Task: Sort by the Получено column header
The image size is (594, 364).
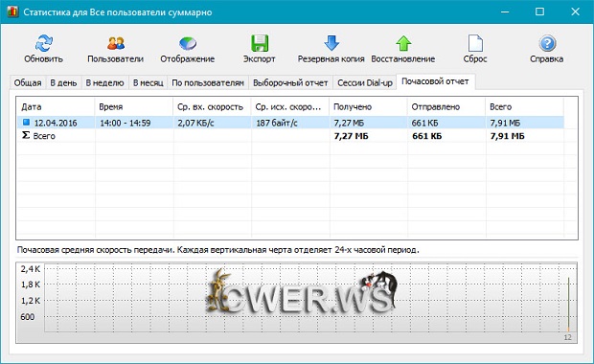Action: 368,107
